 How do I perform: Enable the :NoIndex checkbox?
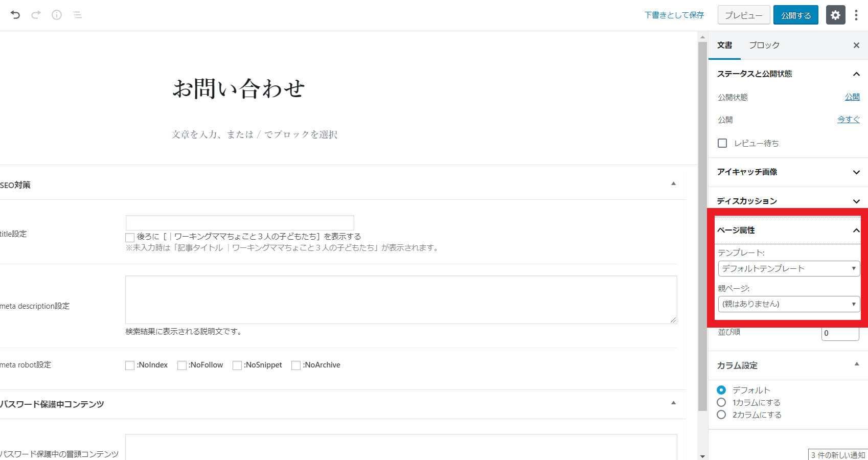pyautogui.click(x=130, y=365)
